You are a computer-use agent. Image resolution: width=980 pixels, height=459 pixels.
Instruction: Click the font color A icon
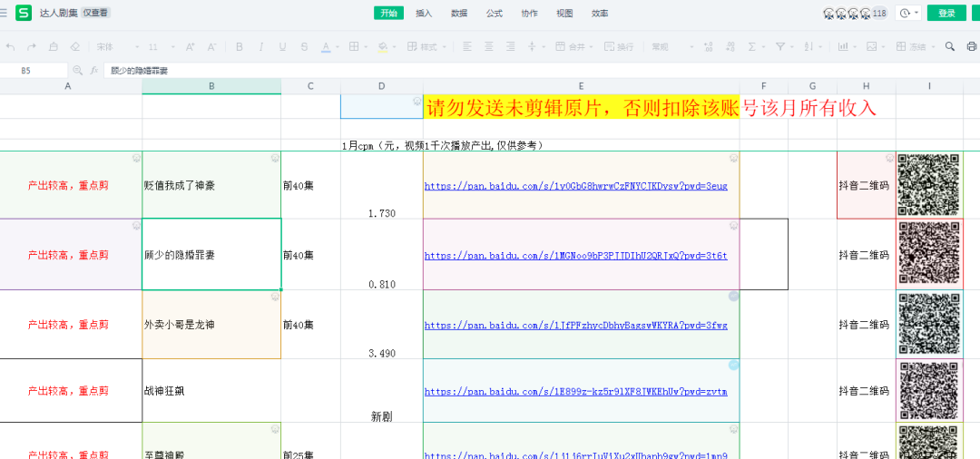326,47
